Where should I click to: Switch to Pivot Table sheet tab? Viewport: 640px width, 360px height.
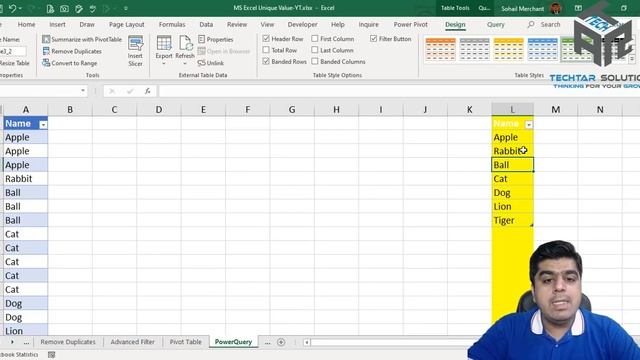coord(186,342)
